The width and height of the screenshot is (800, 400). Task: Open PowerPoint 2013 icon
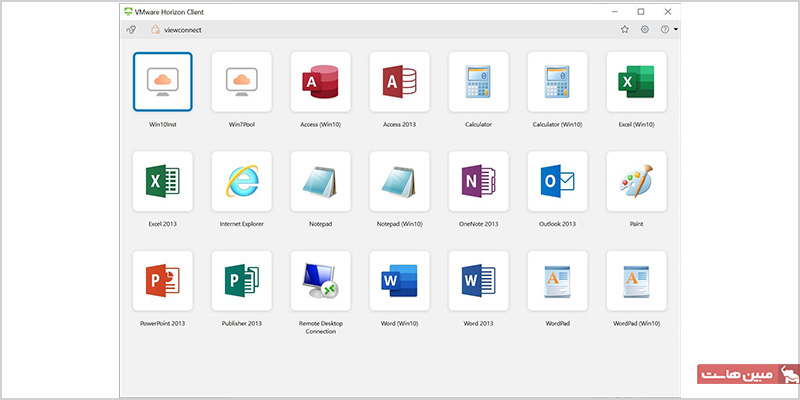click(x=162, y=281)
